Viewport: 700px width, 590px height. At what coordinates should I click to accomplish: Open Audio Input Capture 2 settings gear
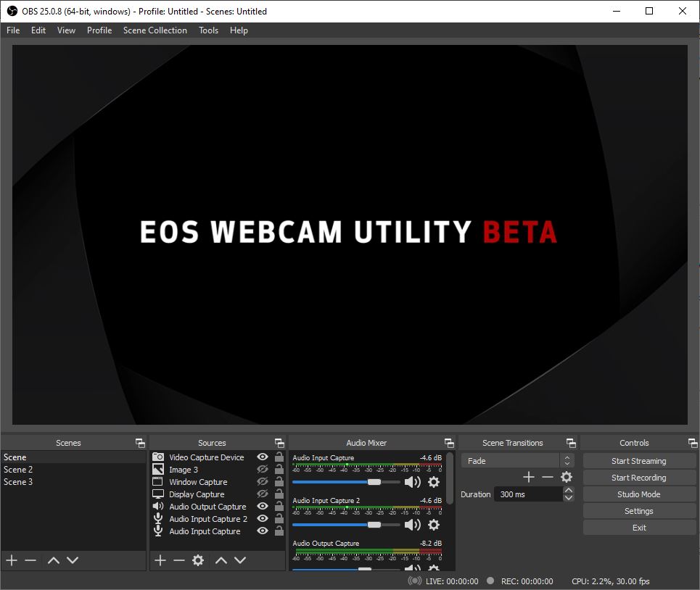pyautogui.click(x=434, y=525)
